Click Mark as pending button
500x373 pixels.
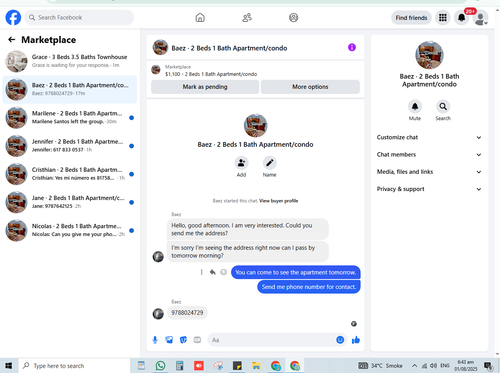tap(205, 87)
